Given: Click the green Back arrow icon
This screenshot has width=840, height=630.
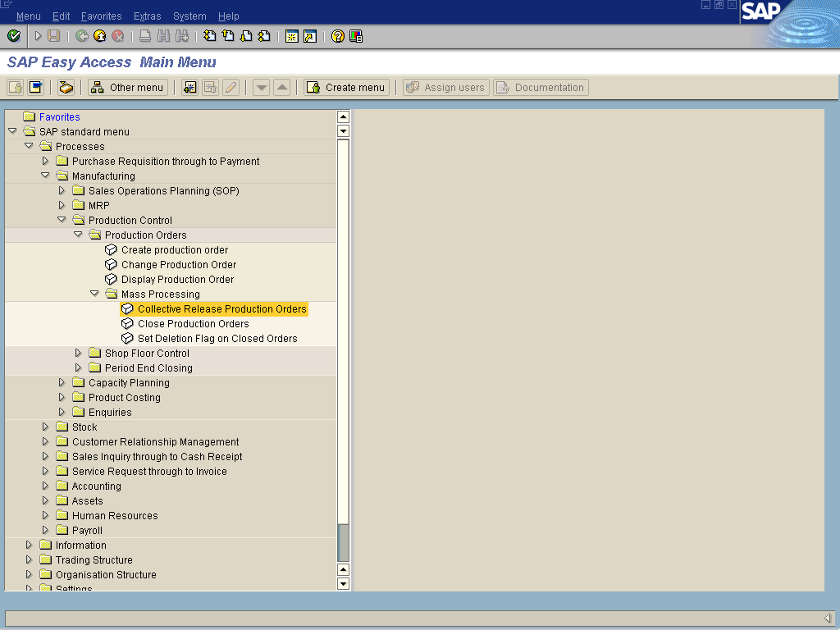Looking at the screenshot, I should pos(82,36).
